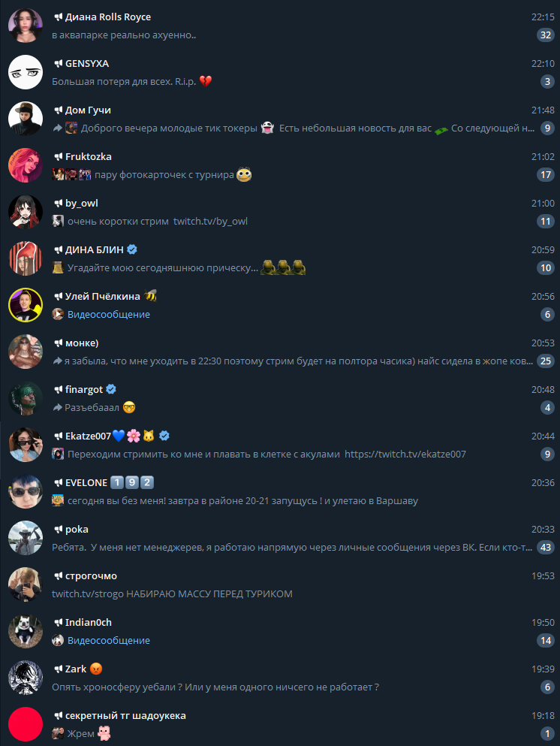Open the Диана Rolls Royce channel avatar

pos(26,26)
